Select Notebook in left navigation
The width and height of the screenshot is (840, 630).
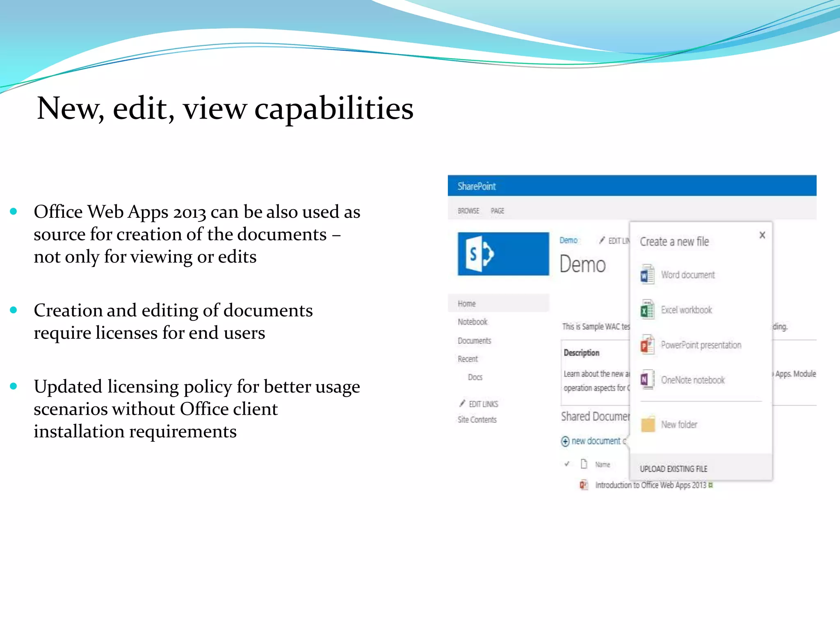point(472,322)
